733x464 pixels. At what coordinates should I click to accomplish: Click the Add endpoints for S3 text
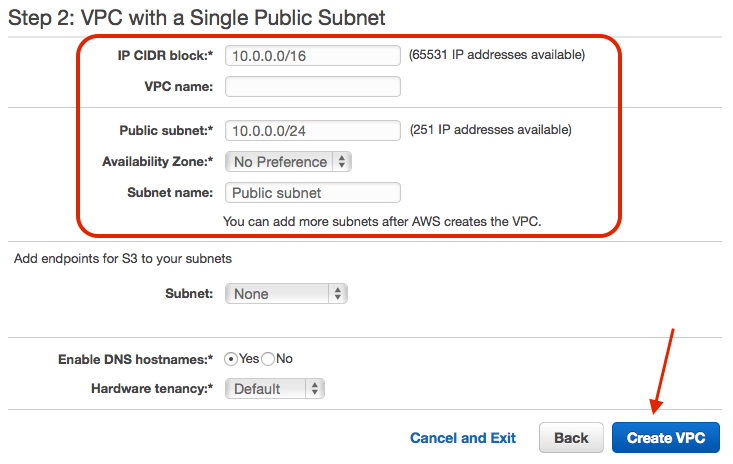tap(123, 259)
